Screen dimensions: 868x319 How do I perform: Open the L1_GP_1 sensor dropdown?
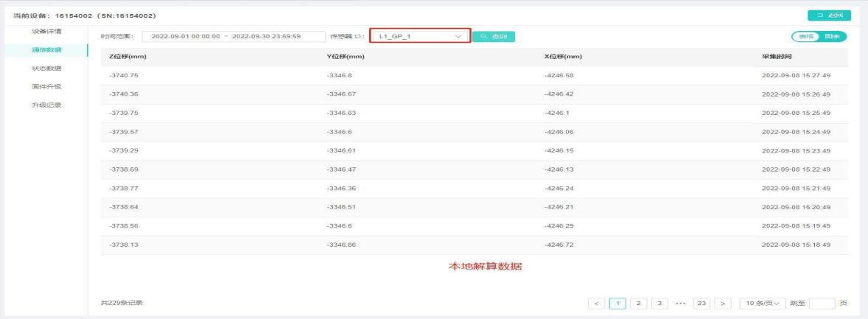click(419, 36)
